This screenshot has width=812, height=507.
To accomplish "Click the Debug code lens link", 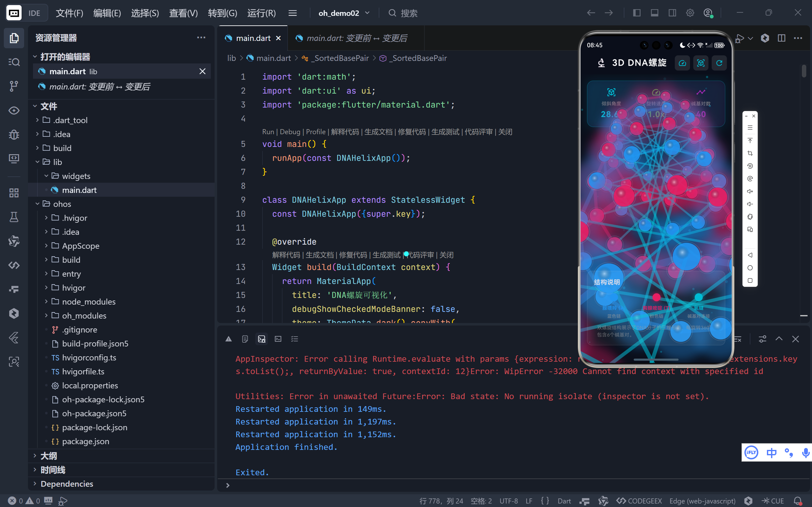I will (290, 132).
